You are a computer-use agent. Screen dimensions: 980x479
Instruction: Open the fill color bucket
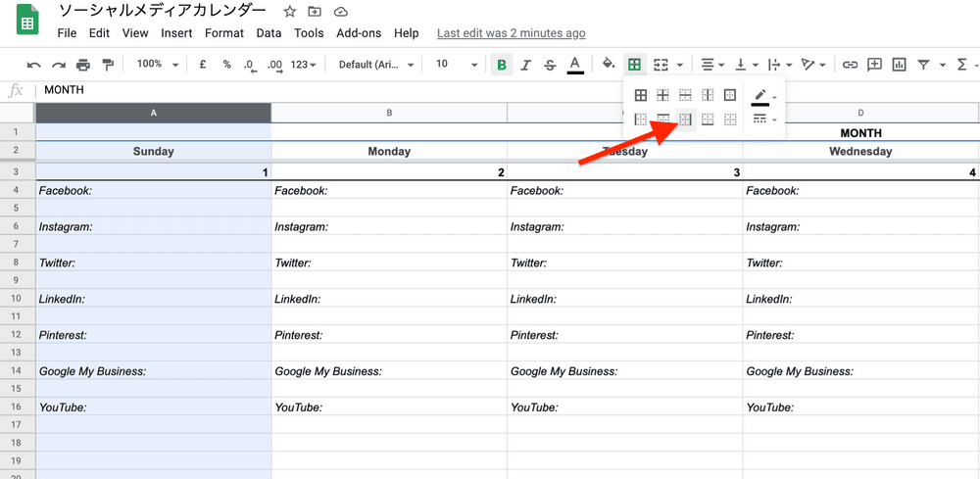point(609,65)
